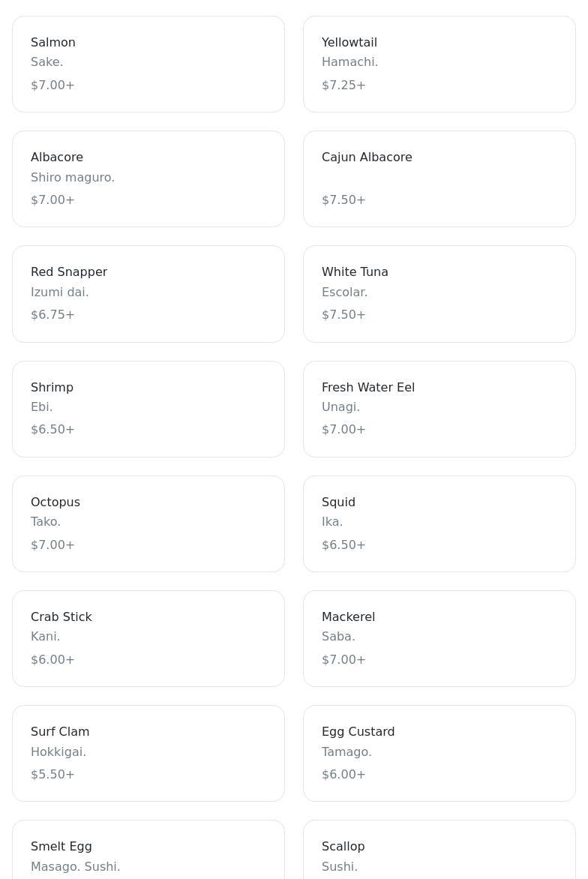
Task: Open the Salmon menu item card
Action: click(x=148, y=64)
